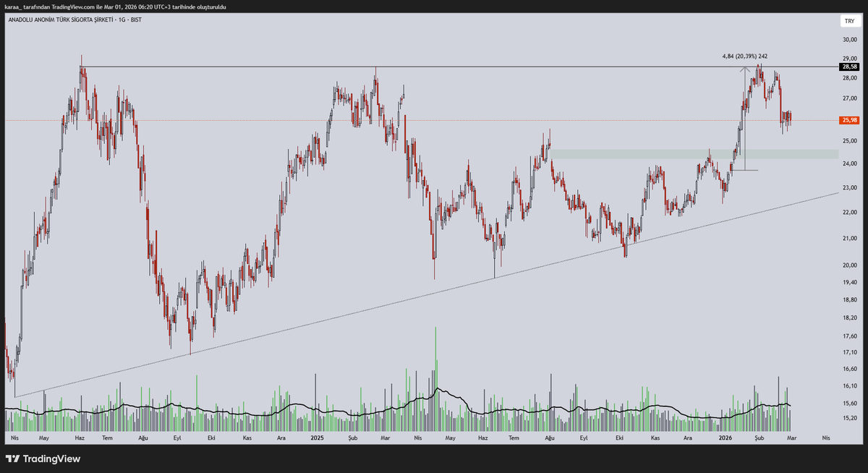Click the 16,60 price axis label

point(849,368)
